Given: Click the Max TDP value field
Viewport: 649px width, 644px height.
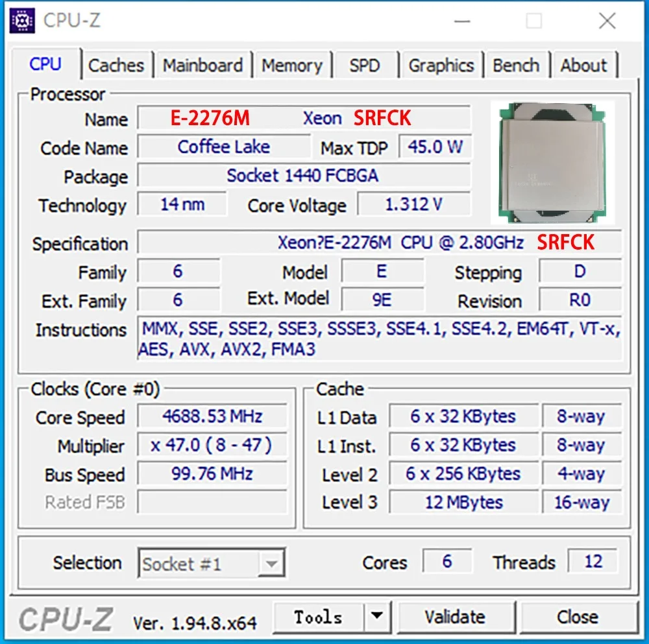Looking at the screenshot, I should coord(436,147).
